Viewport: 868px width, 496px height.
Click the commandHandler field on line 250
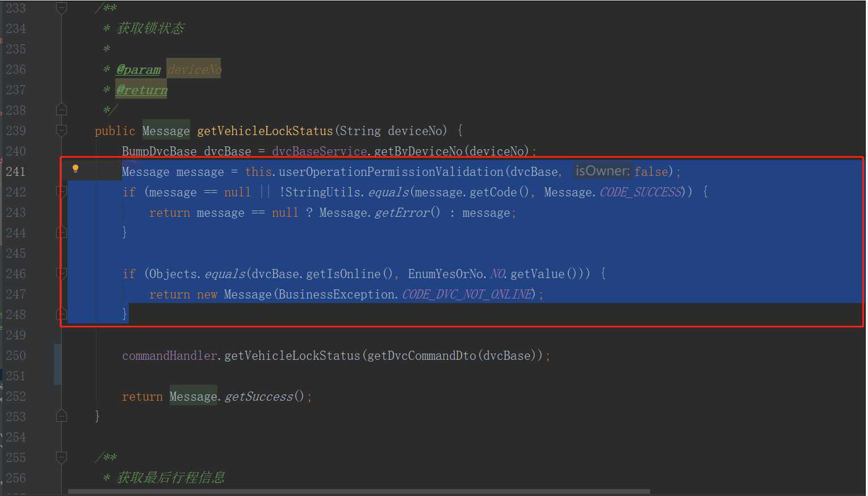[170, 356]
